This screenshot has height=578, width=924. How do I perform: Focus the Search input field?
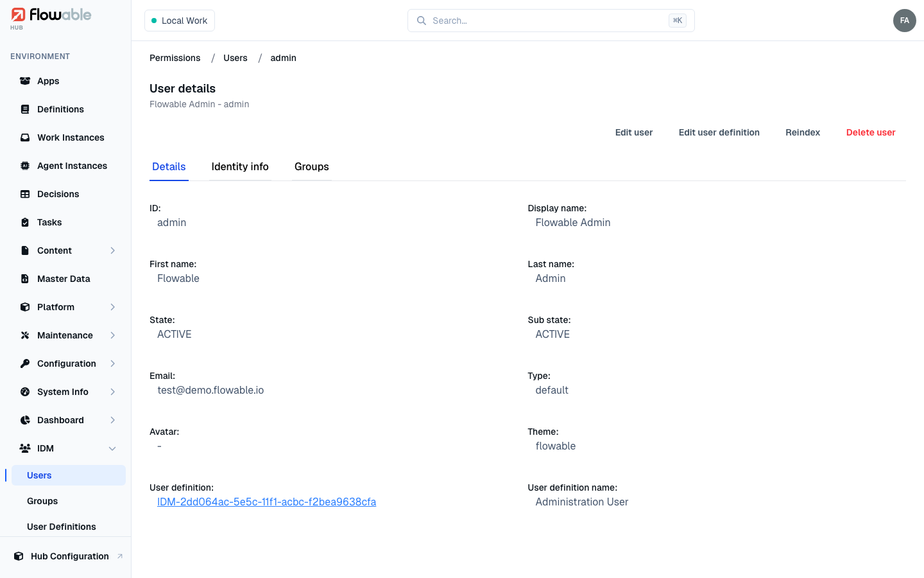coord(551,21)
